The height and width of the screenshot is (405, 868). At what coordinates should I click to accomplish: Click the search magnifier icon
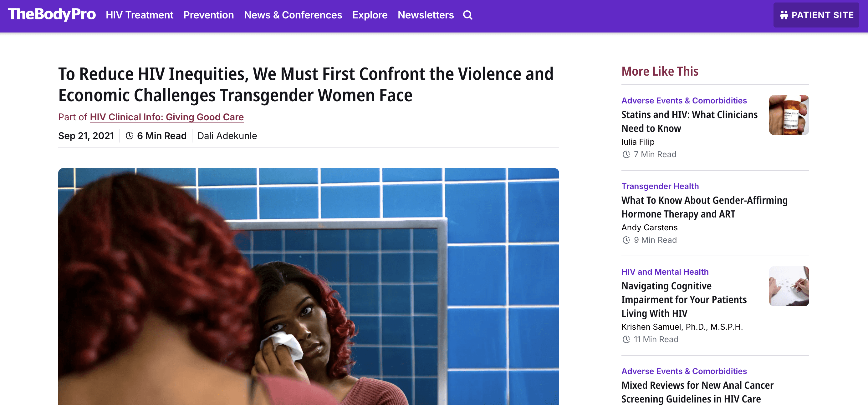tap(467, 15)
